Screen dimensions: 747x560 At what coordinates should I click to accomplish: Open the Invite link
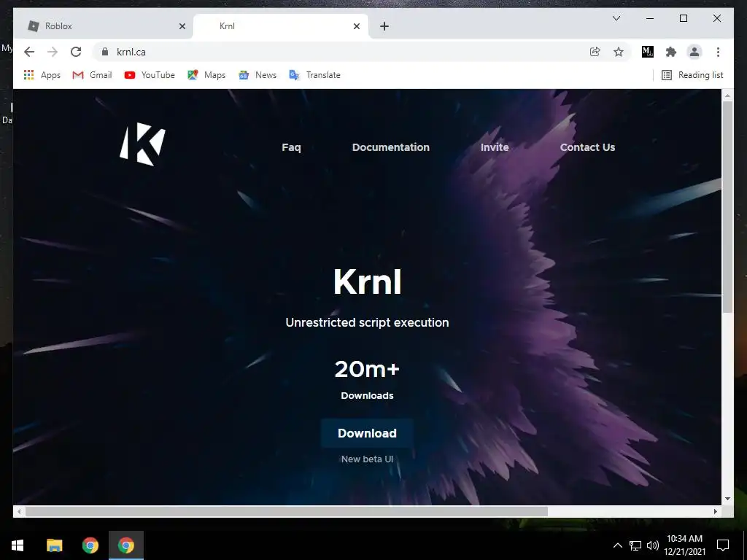coord(495,147)
